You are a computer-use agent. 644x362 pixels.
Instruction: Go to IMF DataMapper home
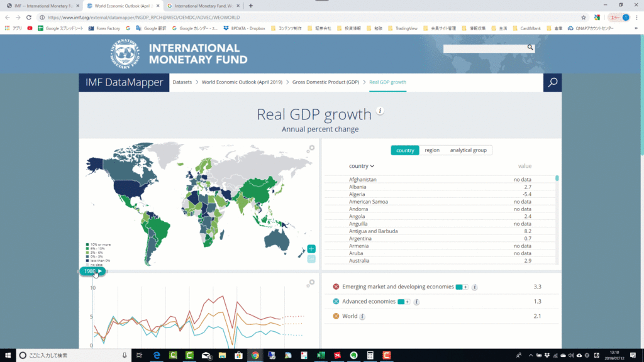tap(124, 82)
